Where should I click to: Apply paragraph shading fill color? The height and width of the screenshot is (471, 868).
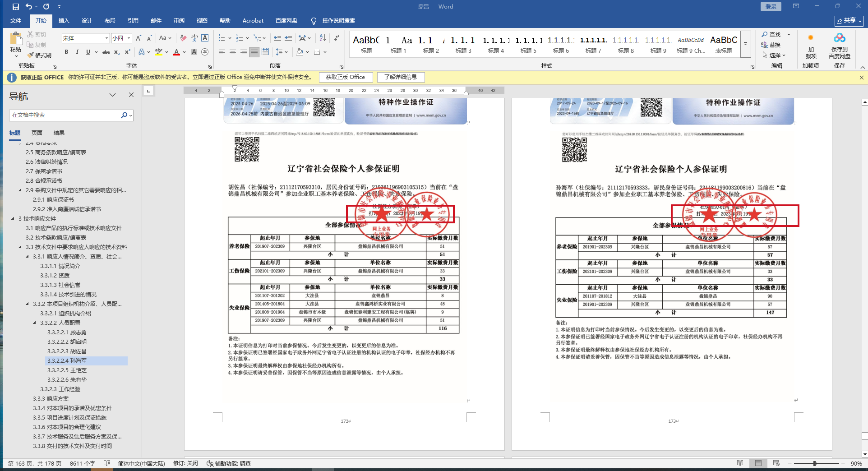300,52
